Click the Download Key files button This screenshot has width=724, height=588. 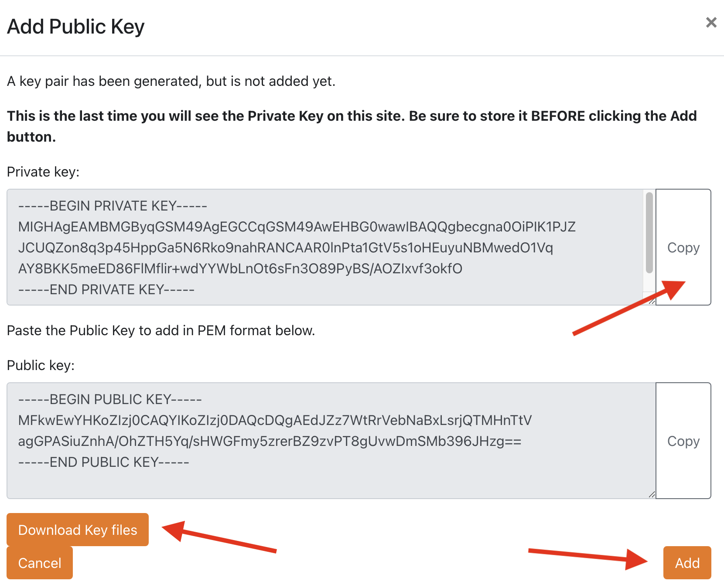78,530
